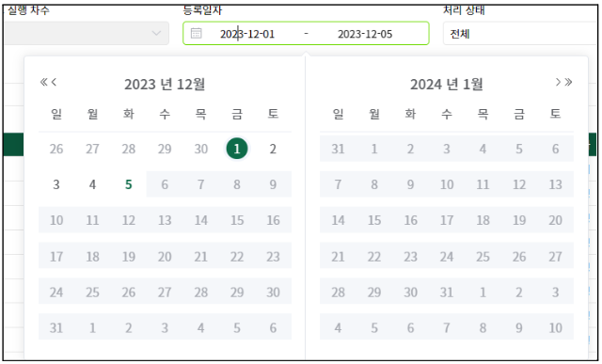Jump to next year with double-right arrow
Image resolution: width=602 pixels, height=364 pixels.
[568, 82]
